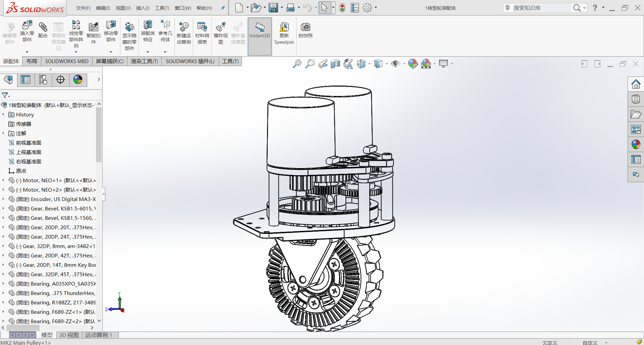This screenshot has height=345, width=644.
Task: Expand Motor, NEO<1> component node
Action: 3,180
